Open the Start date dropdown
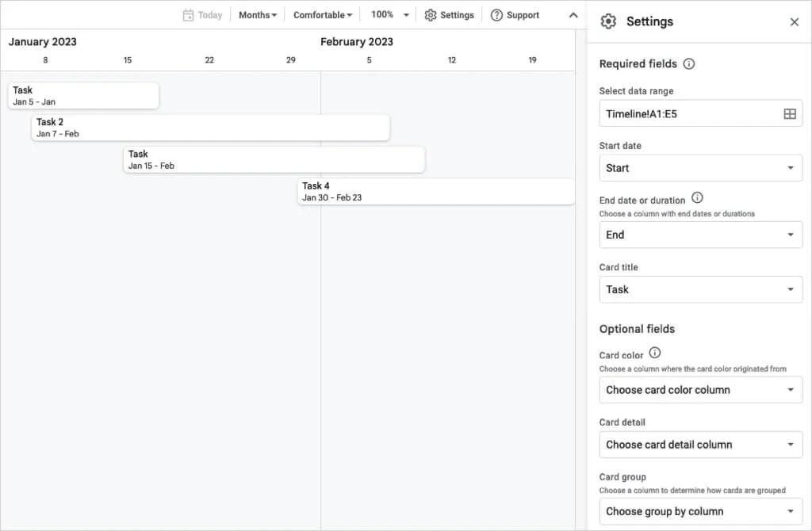The width and height of the screenshot is (812, 531). [x=700, y=168]
